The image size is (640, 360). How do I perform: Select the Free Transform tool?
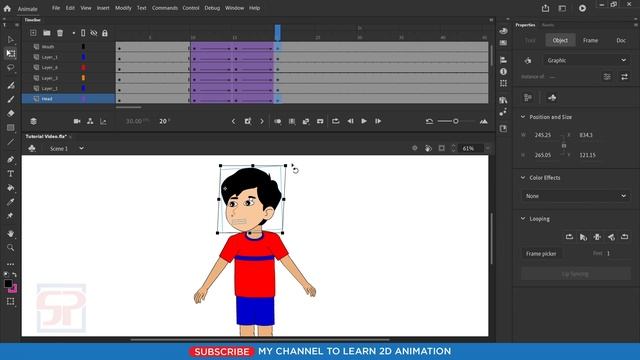[x=11, y=53]
